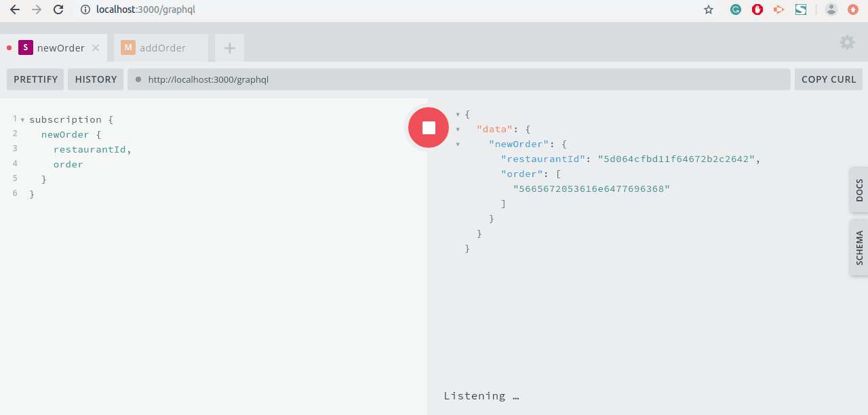Viewport: 868px width, 415px height.
Task: Collapse the root JSON object in the response
Action: (x=458, y=114)
